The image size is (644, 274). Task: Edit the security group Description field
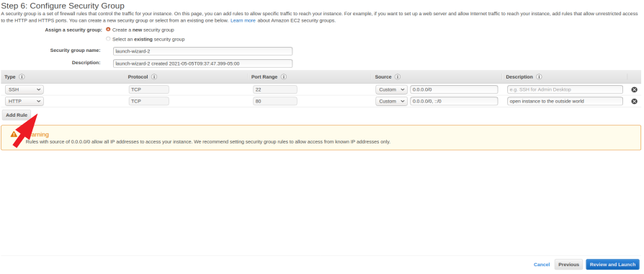coord(202,63)
